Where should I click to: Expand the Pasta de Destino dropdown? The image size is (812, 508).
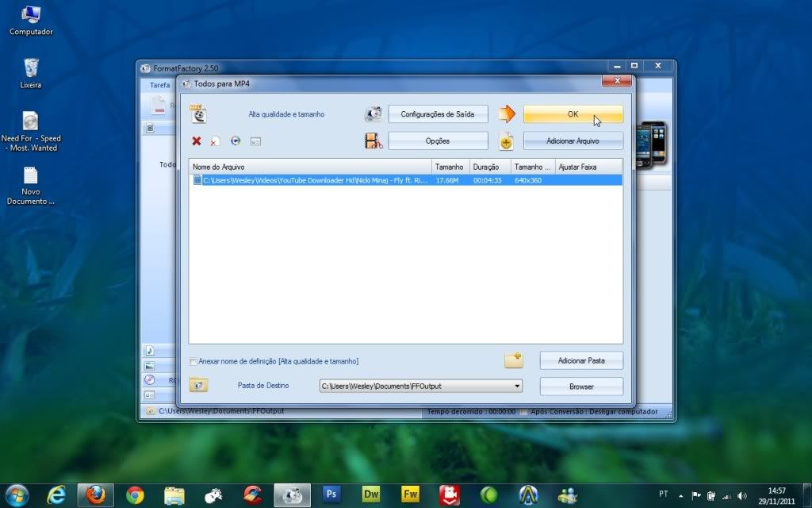517,387
